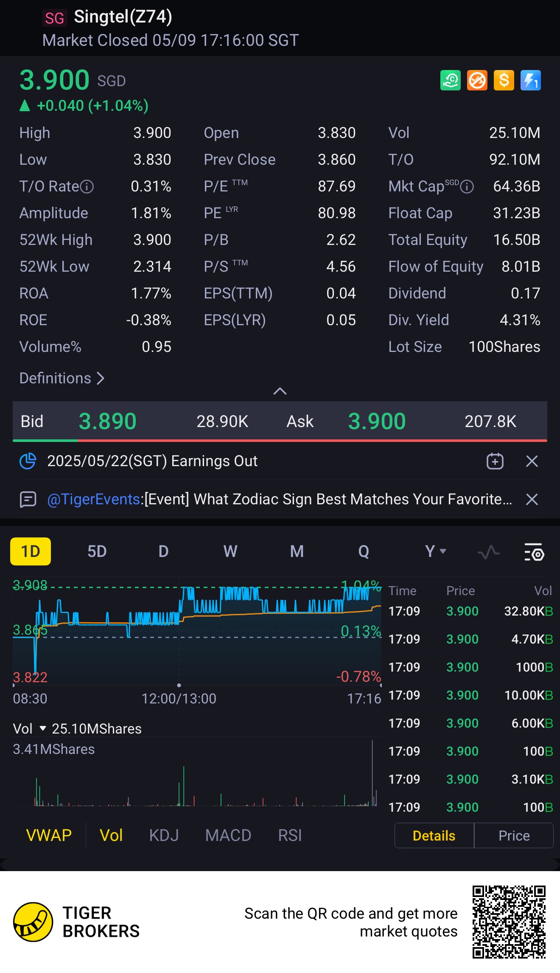Tap the bid/ask ratio bar
The image size is (560, 973).
[280, 441]
